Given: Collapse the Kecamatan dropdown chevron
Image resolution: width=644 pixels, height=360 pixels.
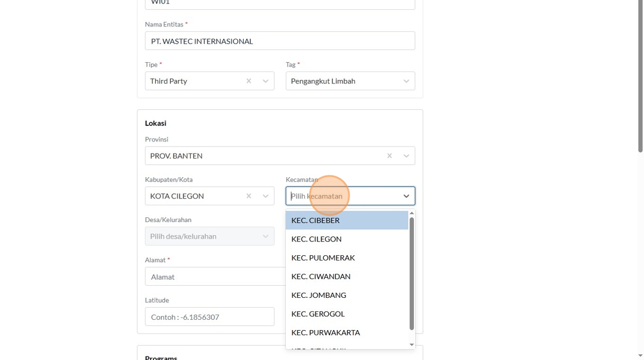Looking at the screenshot, I should coord(406,196).
